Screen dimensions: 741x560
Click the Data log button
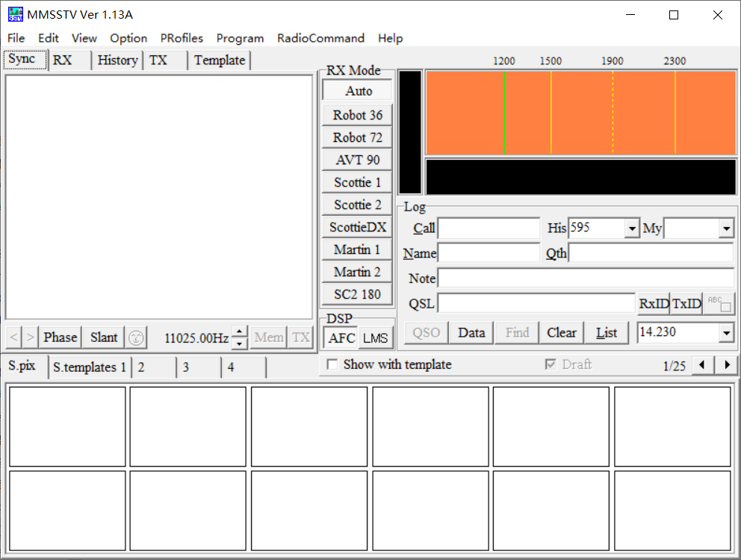(471, 333)
